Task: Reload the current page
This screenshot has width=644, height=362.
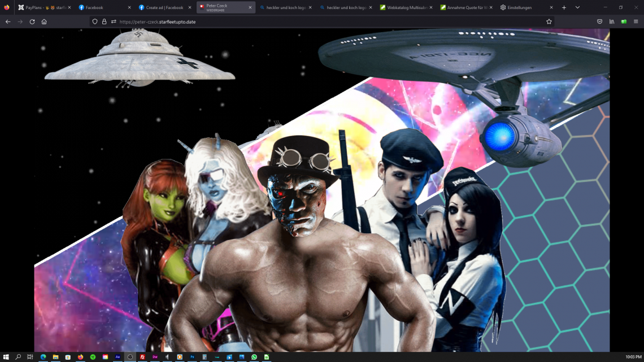Action: coord(32,21)
